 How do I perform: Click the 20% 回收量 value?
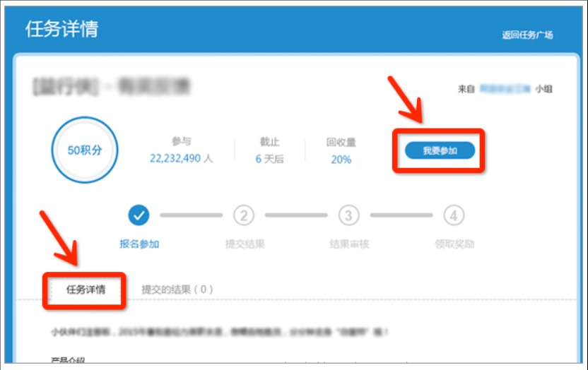tap(341, 160)
